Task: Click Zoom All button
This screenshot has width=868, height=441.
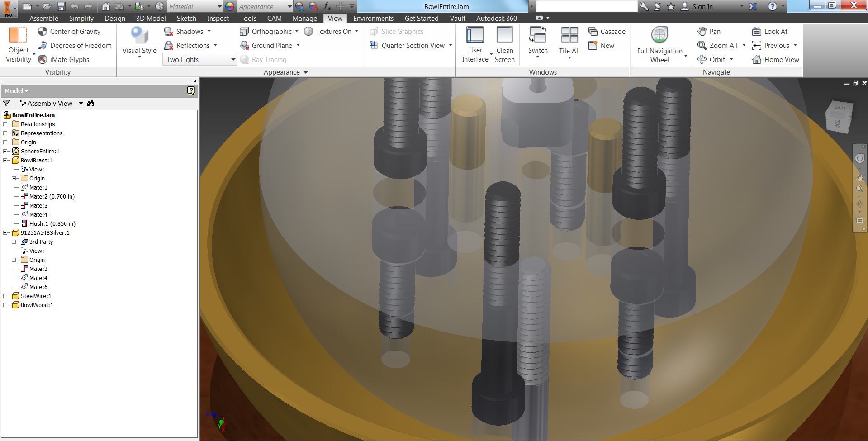Action: [717, 45]
